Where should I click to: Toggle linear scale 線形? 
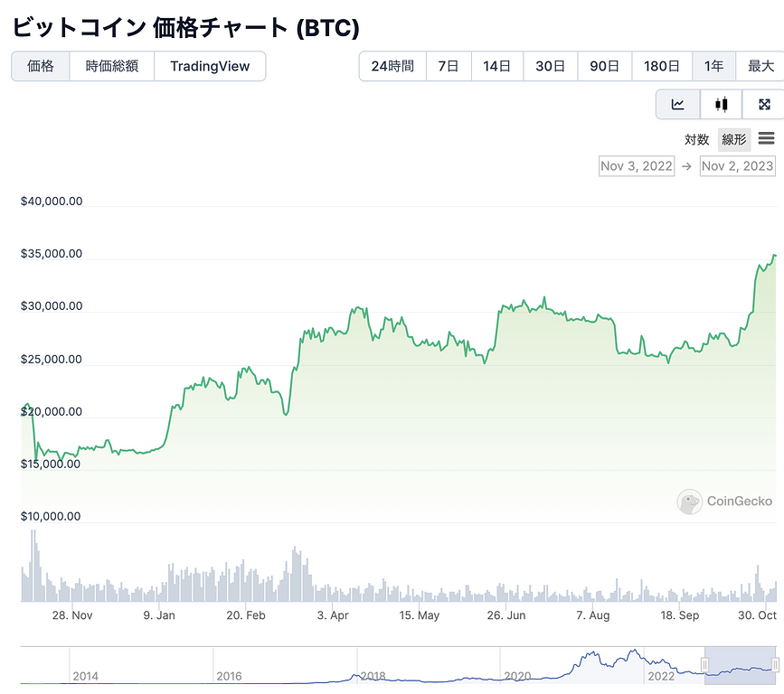pos(733,140)
